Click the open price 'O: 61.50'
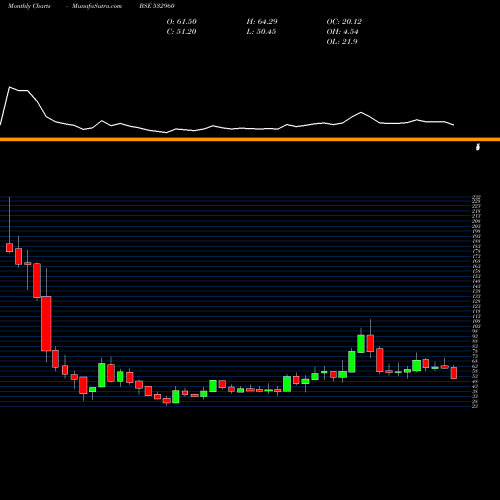Image resolution: width=500 pixels, height=500 pixels. click(182, 22)
